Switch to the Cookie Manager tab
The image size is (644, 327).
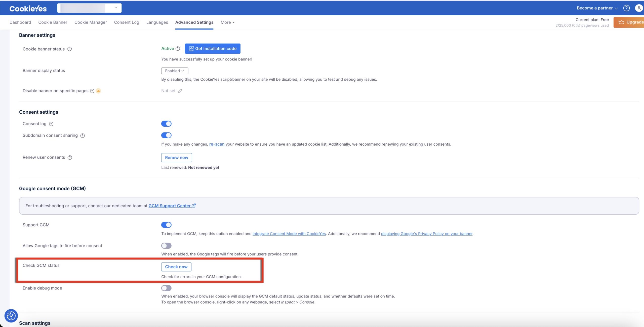[91, 22]
